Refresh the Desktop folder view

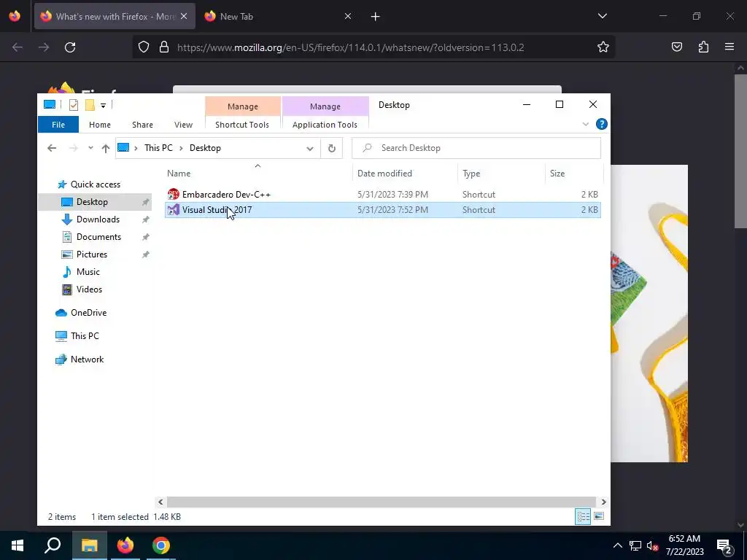coord(332,148)
